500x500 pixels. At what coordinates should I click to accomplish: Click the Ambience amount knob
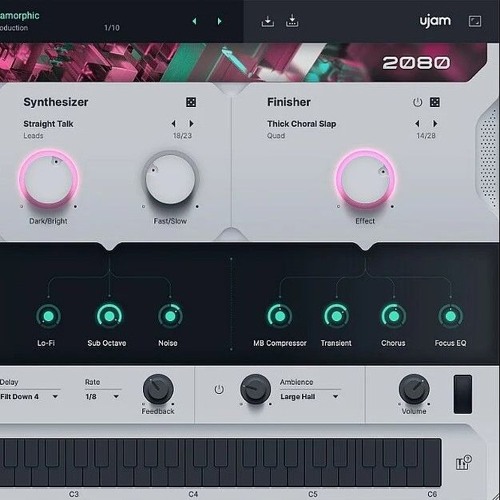tap(255, 389)
